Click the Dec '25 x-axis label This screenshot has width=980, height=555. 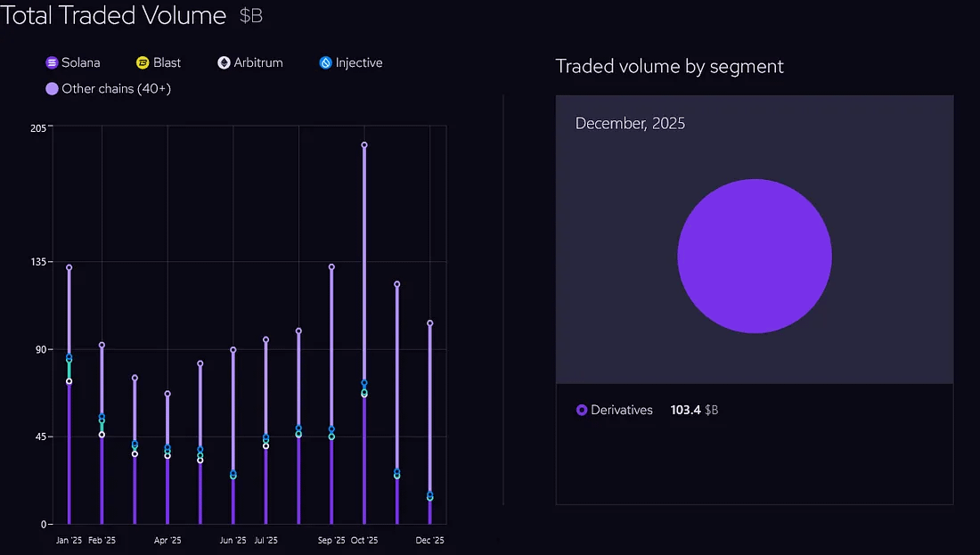click(429, 541)
